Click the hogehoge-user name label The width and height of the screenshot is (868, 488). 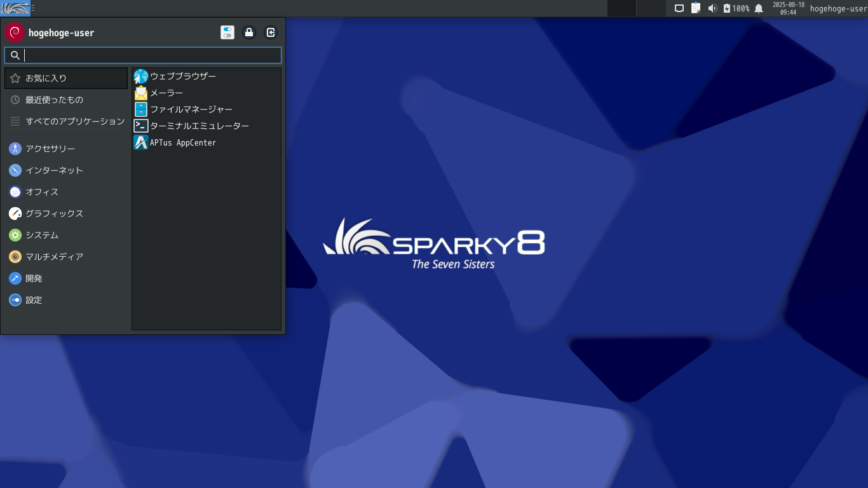tap(62, 32)
